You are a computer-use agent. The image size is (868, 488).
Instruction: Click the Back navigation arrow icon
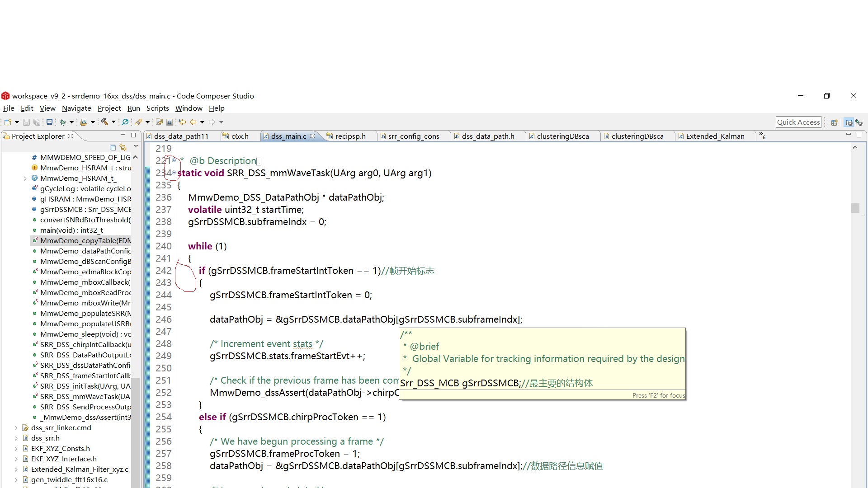[193, 122]
